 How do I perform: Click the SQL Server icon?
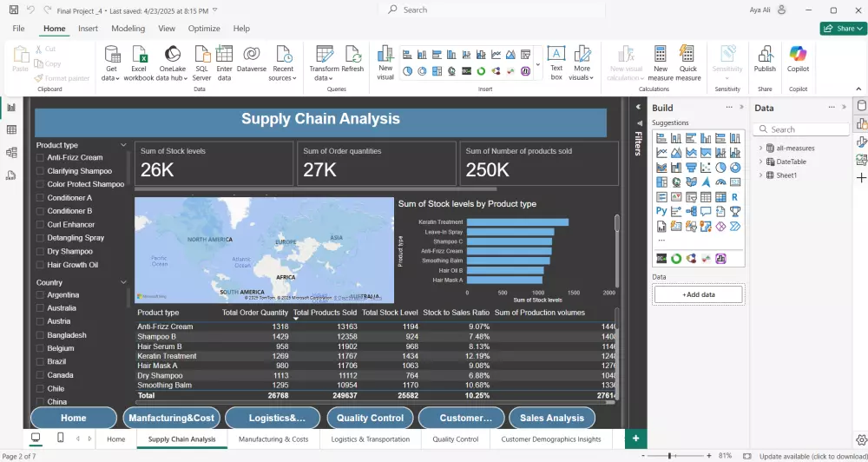[201, 55]
